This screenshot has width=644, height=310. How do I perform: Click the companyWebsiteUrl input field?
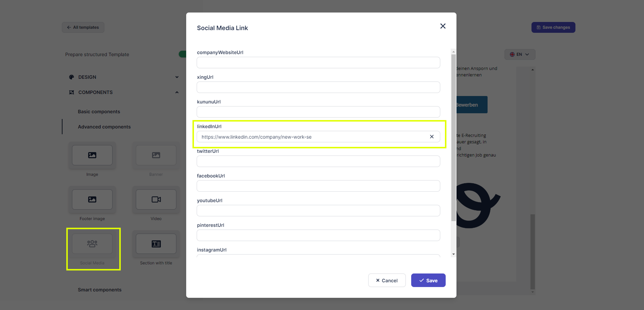(318, 63)
